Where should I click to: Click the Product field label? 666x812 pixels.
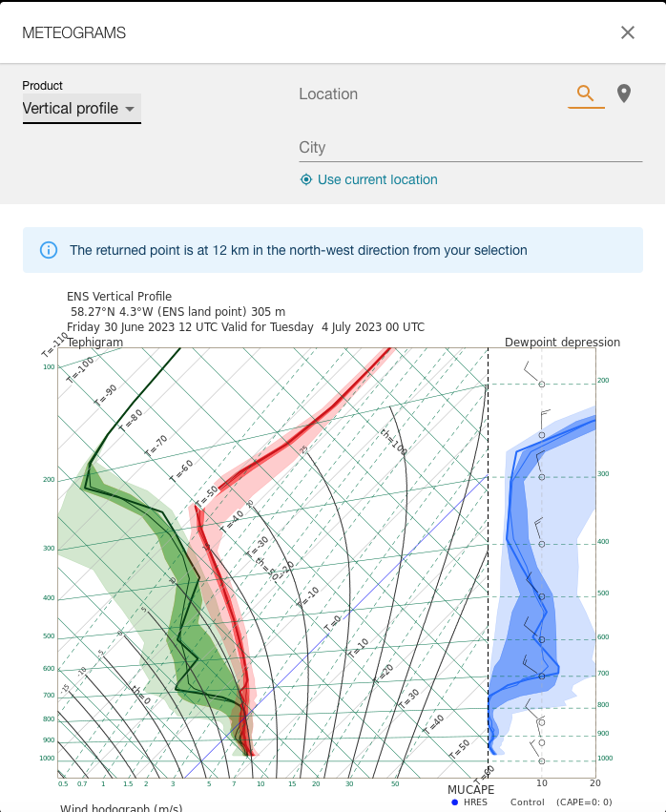42,86
